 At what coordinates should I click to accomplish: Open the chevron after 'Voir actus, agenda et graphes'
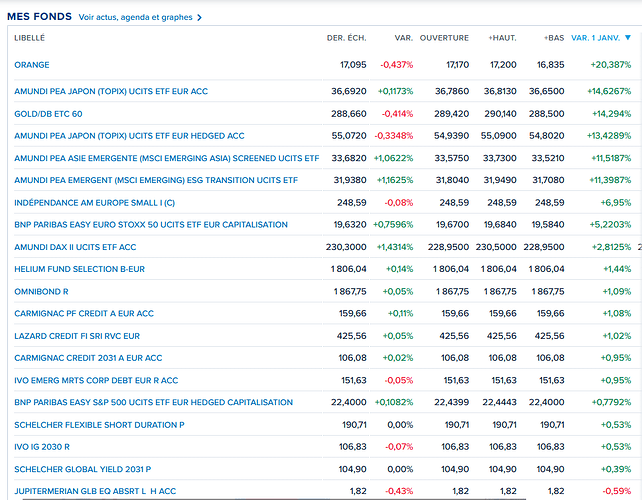tap(199, 18)
